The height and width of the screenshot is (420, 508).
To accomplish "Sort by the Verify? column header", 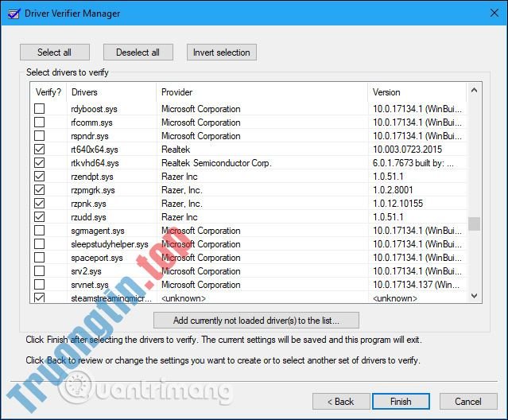I will [x=48, y=92].
